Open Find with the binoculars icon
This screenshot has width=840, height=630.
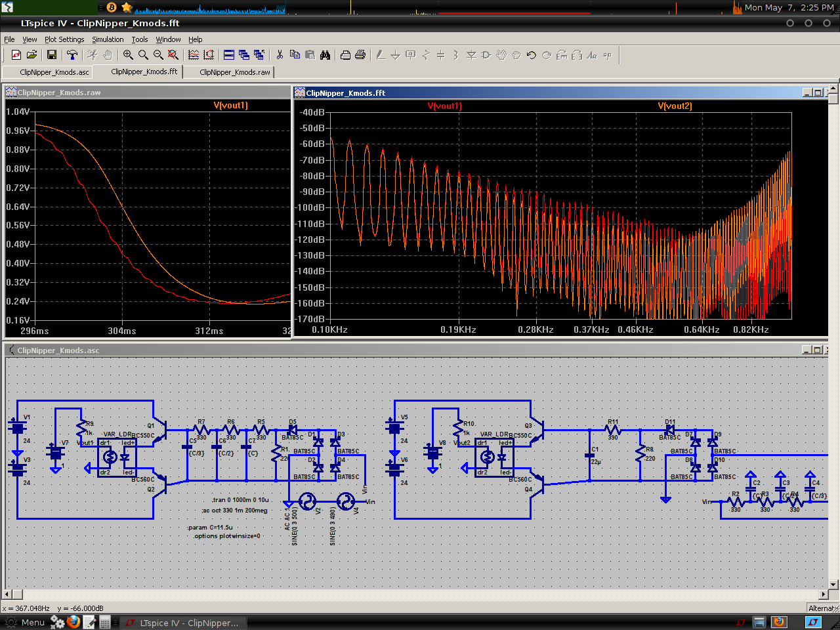coord(325,55)
